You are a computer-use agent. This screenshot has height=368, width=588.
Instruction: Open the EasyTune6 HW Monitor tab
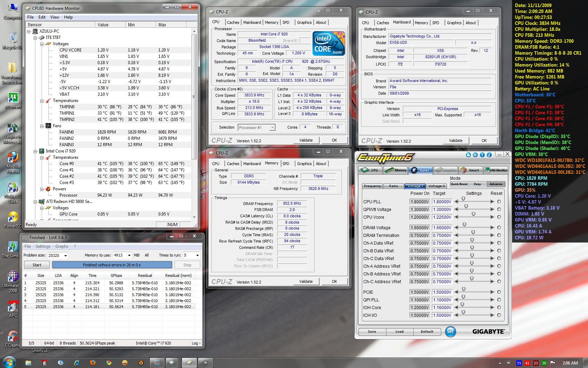pos(496,170)
